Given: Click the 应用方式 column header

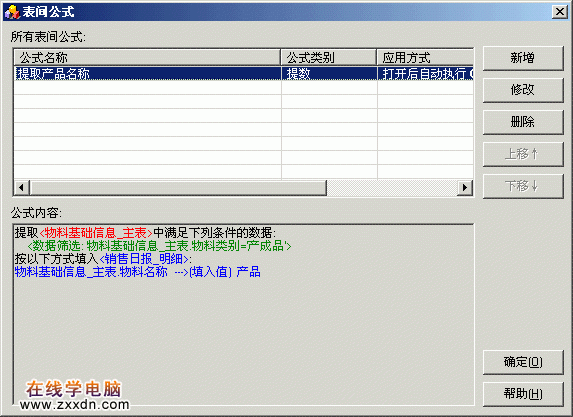Looking at the screenshot, I should pos(425,58).
